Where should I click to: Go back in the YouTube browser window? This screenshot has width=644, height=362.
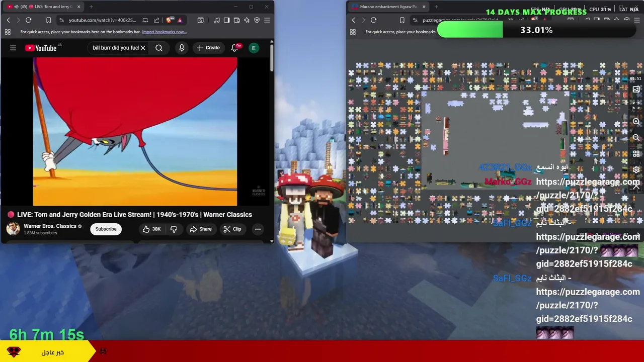(x=8, y=20)
